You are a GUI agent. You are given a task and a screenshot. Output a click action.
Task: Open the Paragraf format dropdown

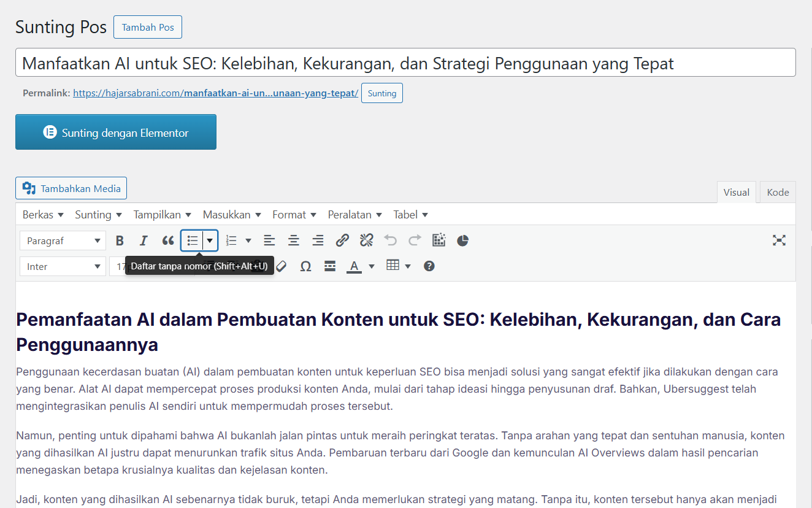point(63,241)
